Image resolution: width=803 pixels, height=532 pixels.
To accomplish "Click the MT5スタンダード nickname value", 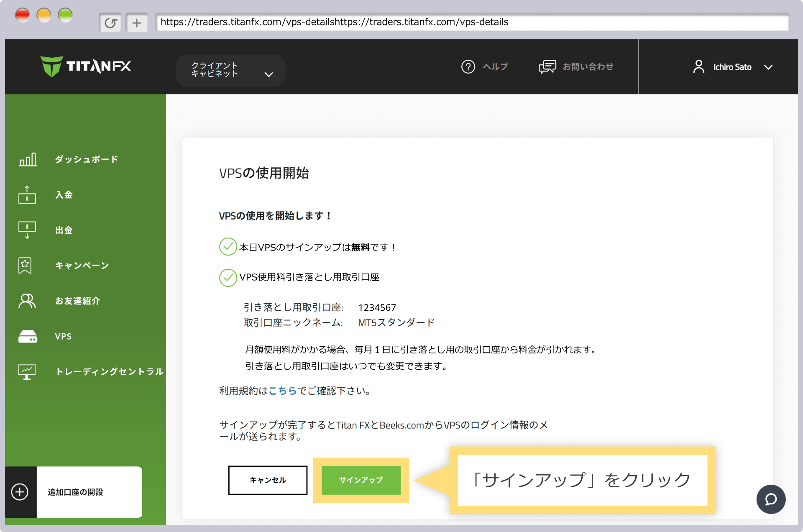I will (396, 322).
